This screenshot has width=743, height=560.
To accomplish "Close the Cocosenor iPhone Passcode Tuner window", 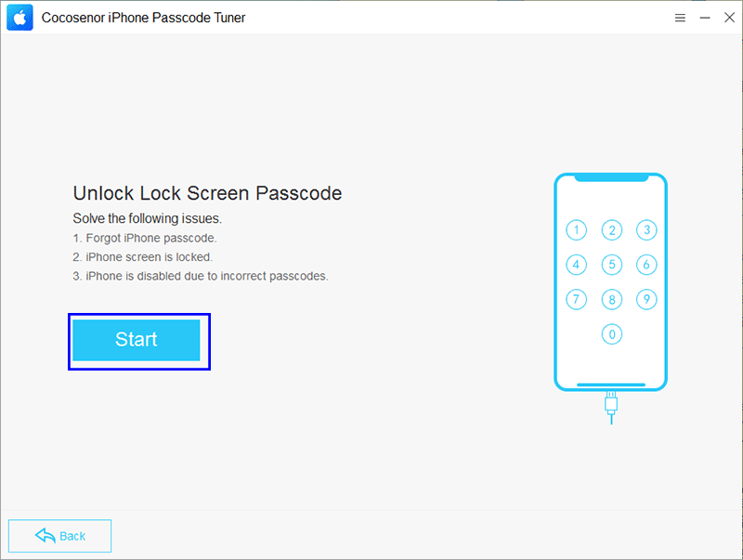I will [x=729, y=18].
